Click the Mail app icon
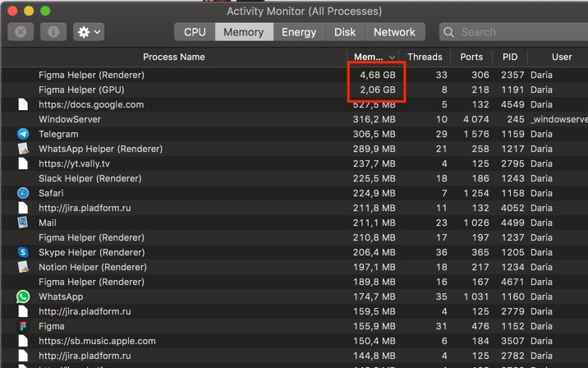Viewport: 588px width, 368px height. tap(23, 223)
